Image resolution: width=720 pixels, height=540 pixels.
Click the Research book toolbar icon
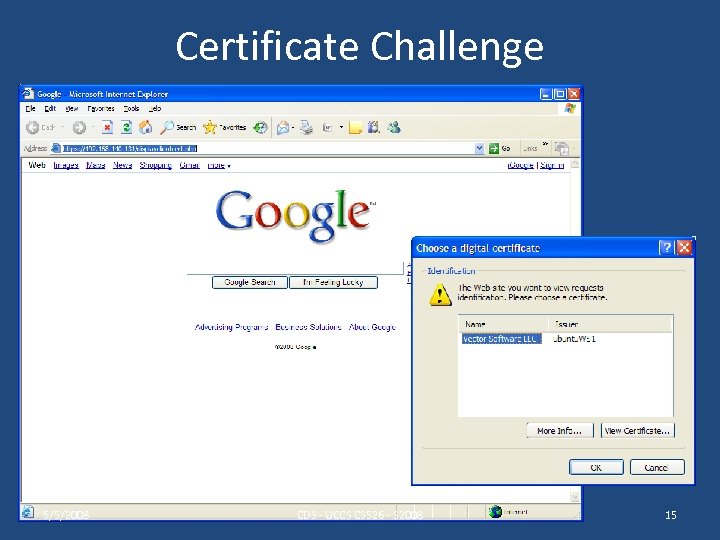point(374,127)
